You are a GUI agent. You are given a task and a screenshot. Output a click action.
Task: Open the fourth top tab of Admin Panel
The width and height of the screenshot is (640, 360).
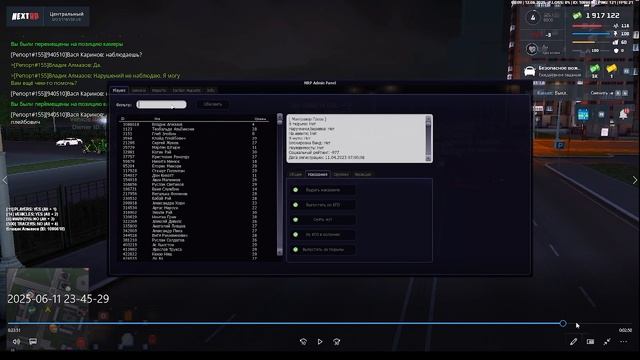click(187, 90)
